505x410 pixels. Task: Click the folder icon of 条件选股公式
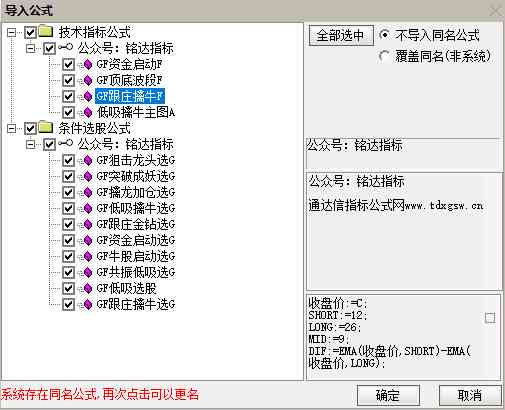(x=46, y=127)
